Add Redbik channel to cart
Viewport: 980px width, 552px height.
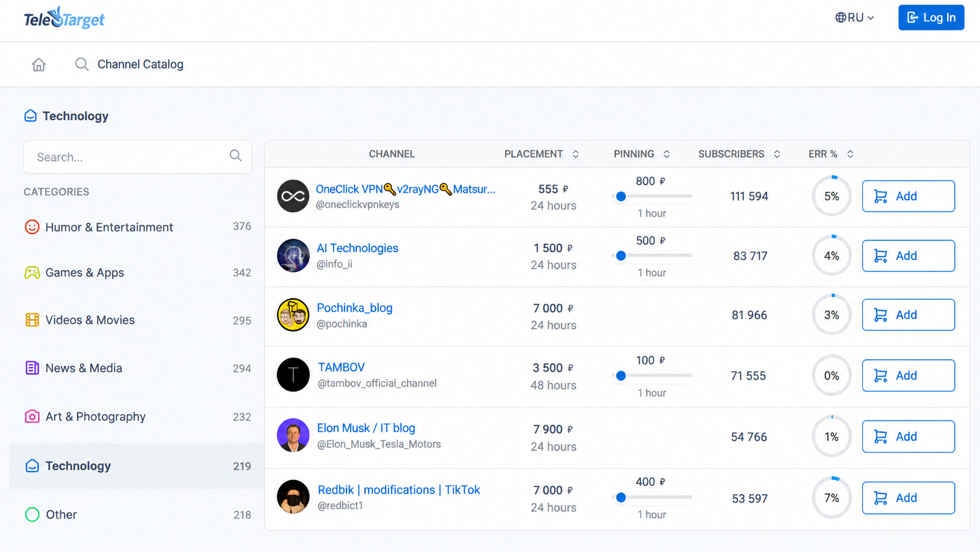click(908, 498)
